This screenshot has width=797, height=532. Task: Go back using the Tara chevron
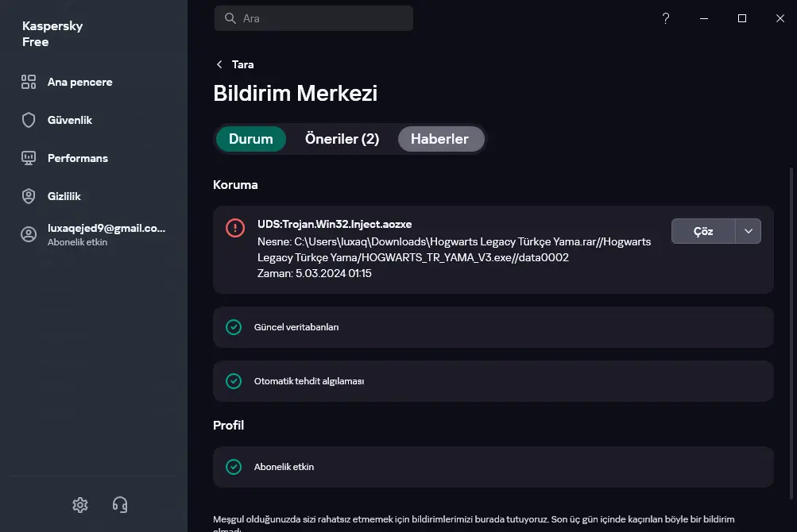pos(219,64)
